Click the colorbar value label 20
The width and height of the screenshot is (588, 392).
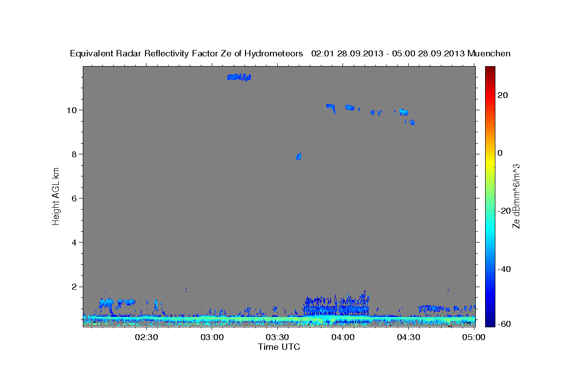[x=503, y=95]
